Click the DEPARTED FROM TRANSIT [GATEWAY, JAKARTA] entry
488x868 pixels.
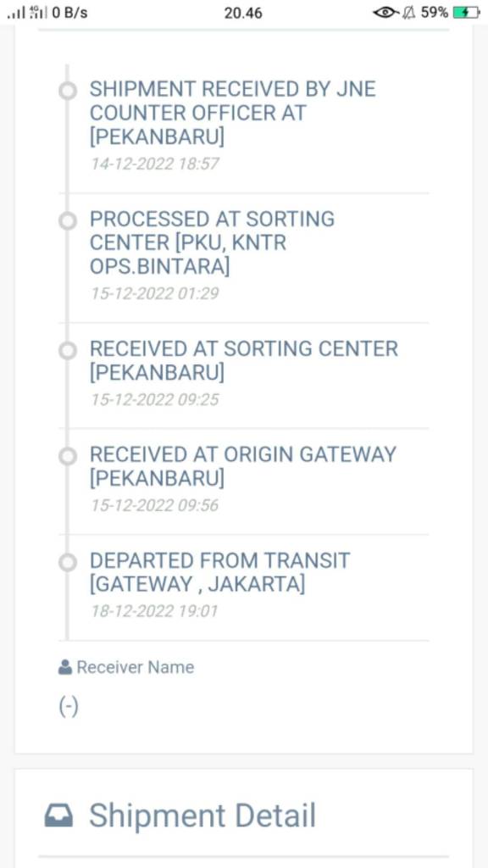tap(222, 574)
